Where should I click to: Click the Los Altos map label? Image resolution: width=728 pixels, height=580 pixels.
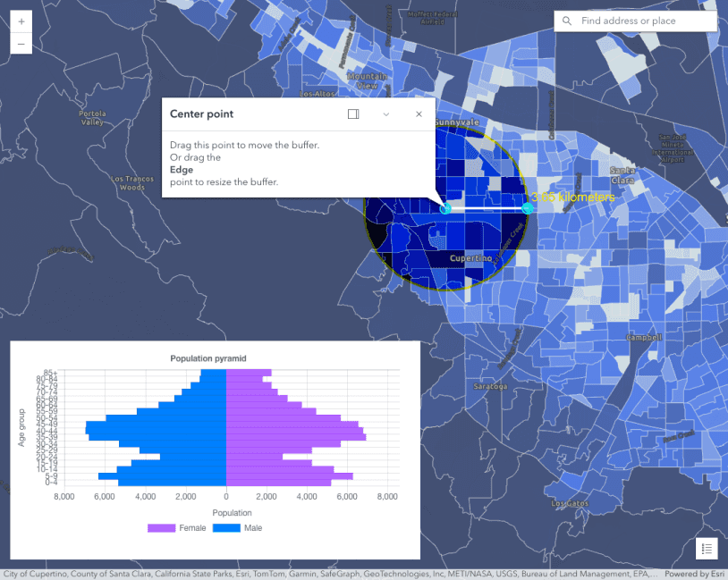click(317, 94)
